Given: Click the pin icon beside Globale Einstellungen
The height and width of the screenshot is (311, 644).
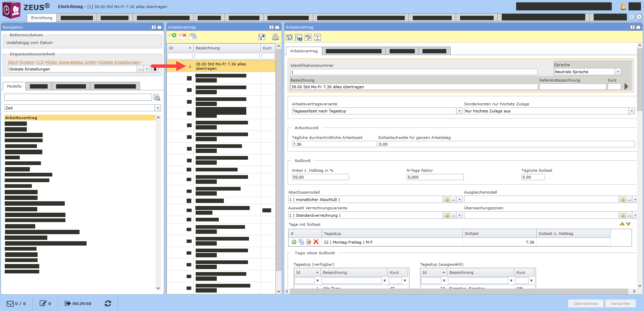Looking at the screenshot, I should click(x=155, y=69).
